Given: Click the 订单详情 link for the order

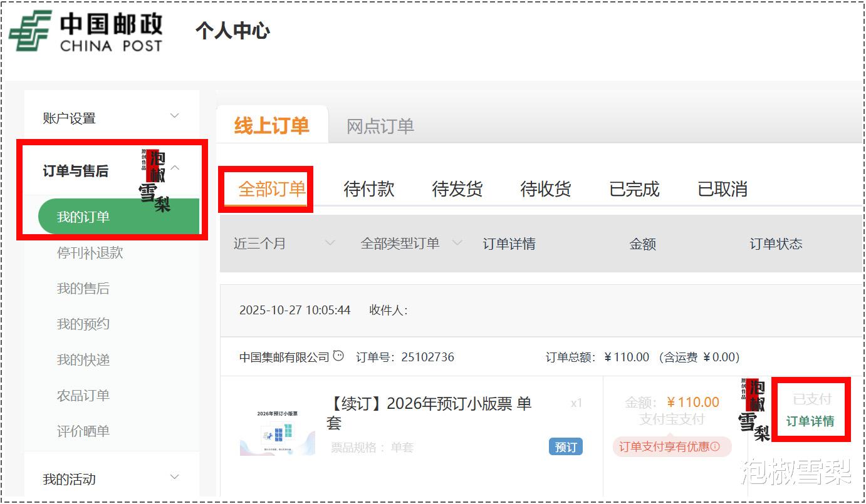Looking at the screenshot, I should coord(810,421).
